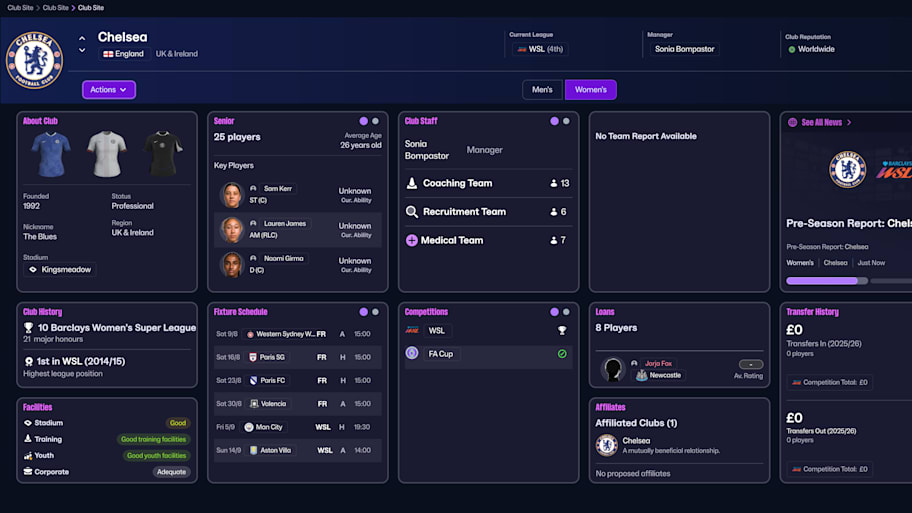
Task: Click the first Club Site breadcrumb
Action: [20, 8]
